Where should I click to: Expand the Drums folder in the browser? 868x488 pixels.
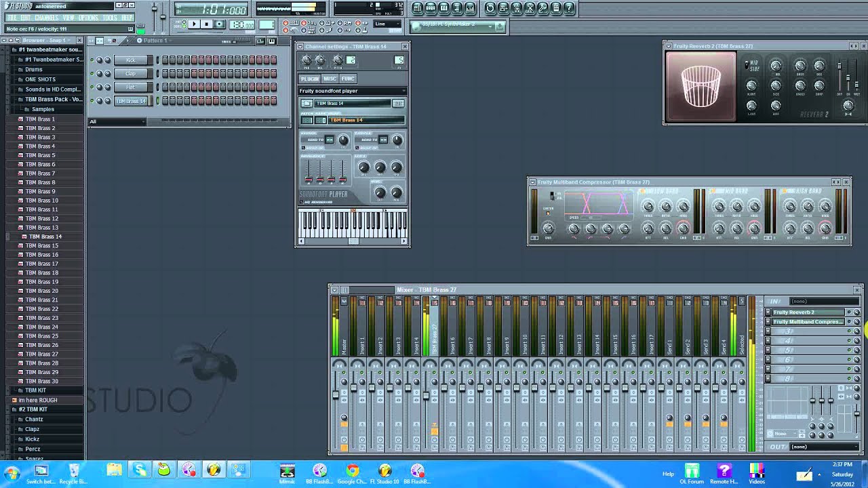pyautogui.click(x=33, y=69)
